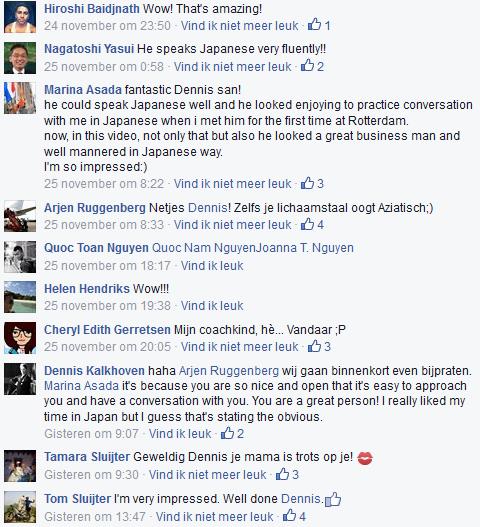Click the thumbs-up count on Arjen Ruggenberg's comment

pos(312,225)
